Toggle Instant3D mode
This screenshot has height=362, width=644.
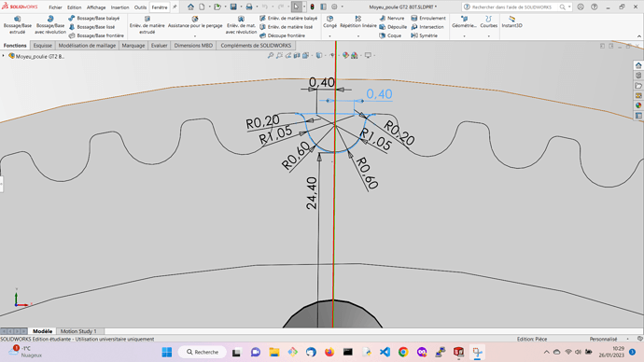point(511,22)
